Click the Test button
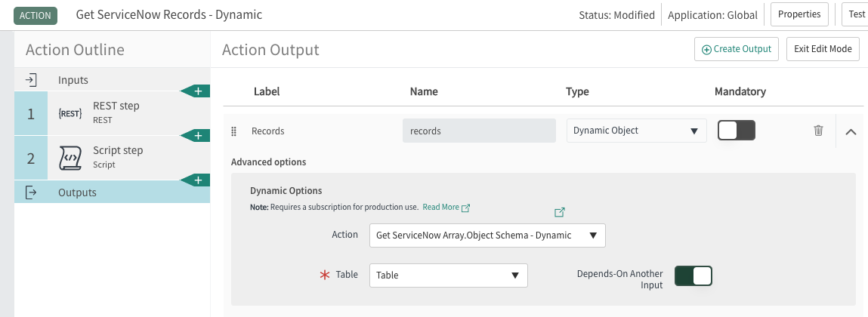Image resolution: width=868 pixels, height=317 pixels. click(854, 14)
